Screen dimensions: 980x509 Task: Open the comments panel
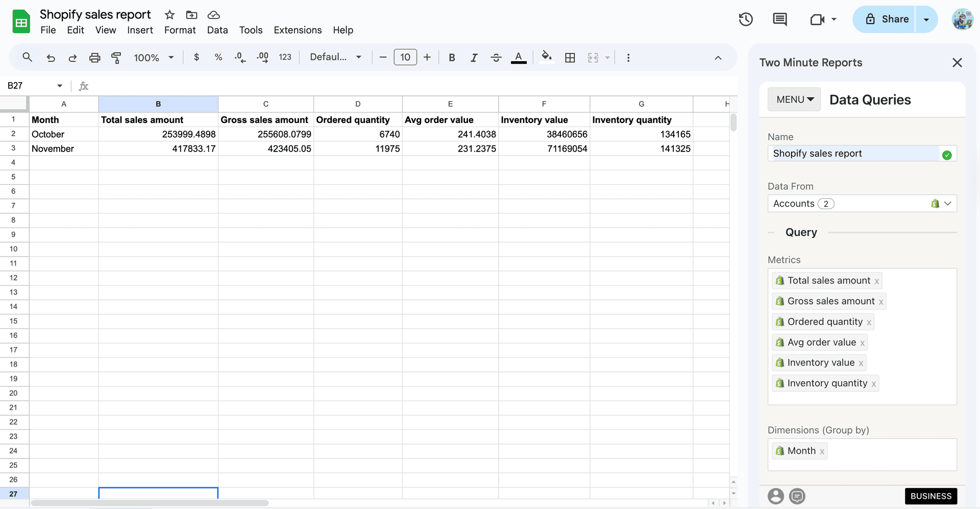pyautogui.click(x=779, y=19)
